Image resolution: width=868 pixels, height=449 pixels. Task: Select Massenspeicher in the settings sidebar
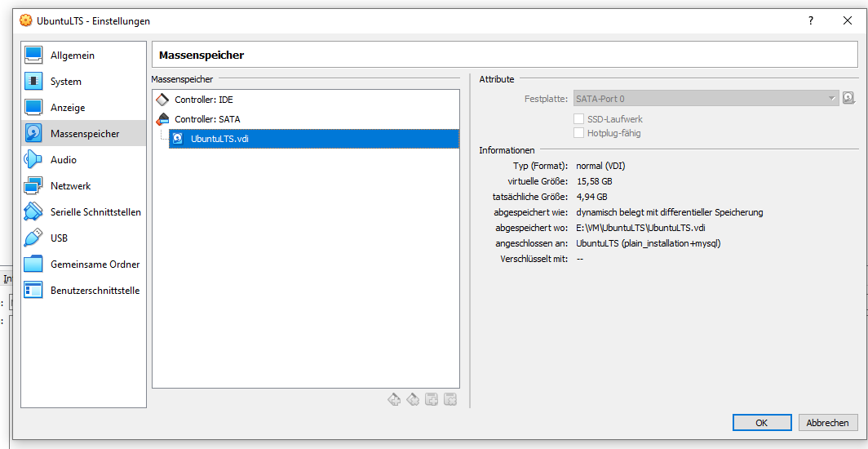tap(83, 133)
